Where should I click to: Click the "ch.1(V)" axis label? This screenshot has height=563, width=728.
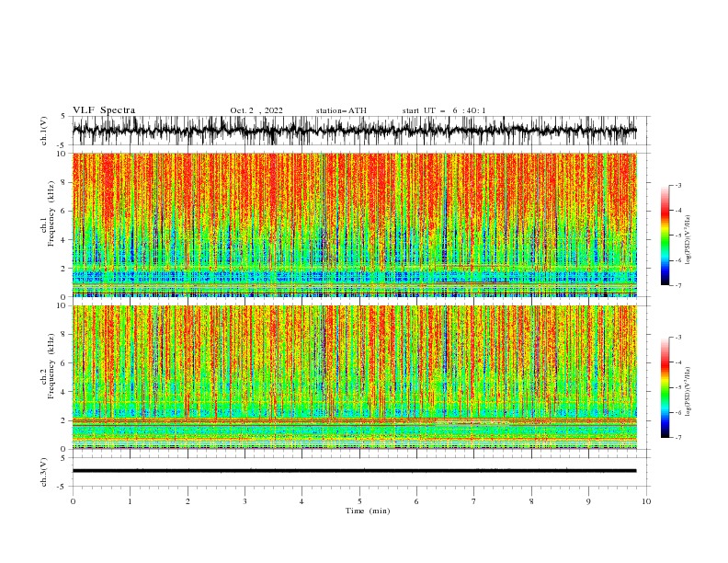(44, 131)
